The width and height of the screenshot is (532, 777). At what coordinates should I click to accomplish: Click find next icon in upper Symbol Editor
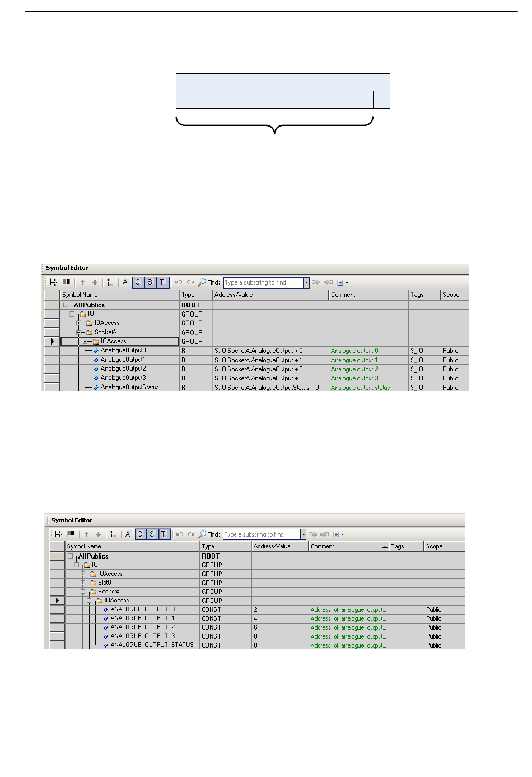pyautogui.click(x=329, y=282)
